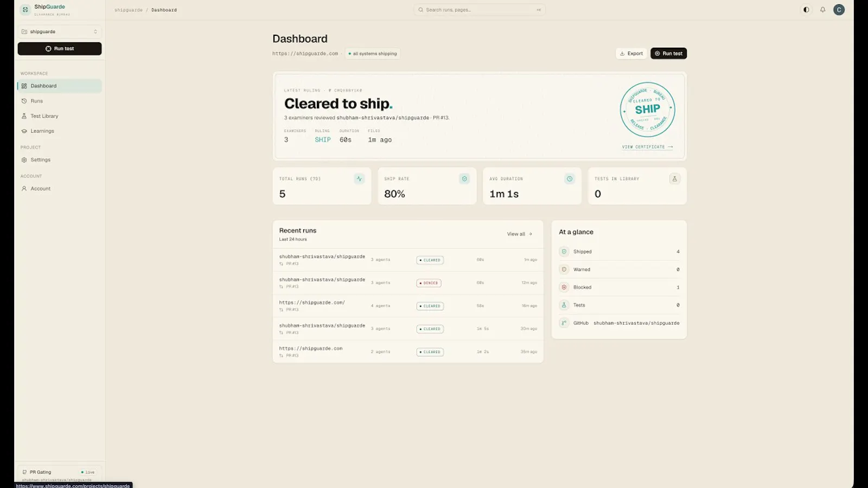Click the Dashboard grid icon in sidebar
This screenshot has width=868, height=488.
[24, 86]
